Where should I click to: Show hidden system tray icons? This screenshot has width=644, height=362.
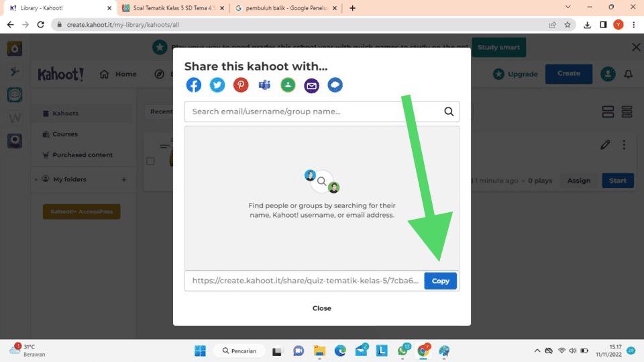pos(537,351)
